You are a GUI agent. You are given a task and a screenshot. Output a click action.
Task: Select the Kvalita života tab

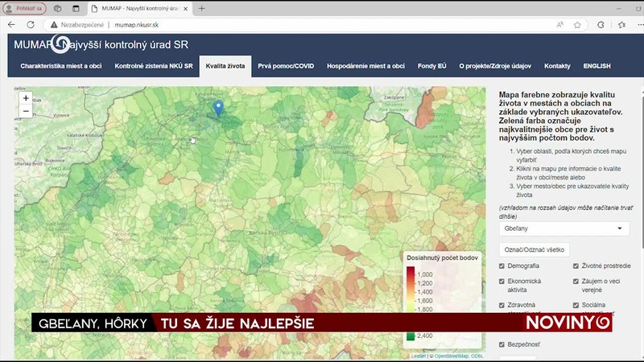point(225,66)
